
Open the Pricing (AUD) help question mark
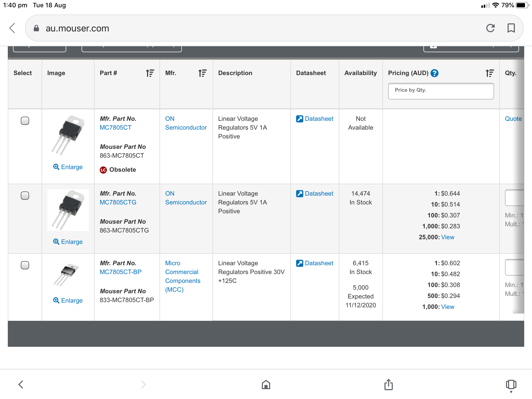434,73
